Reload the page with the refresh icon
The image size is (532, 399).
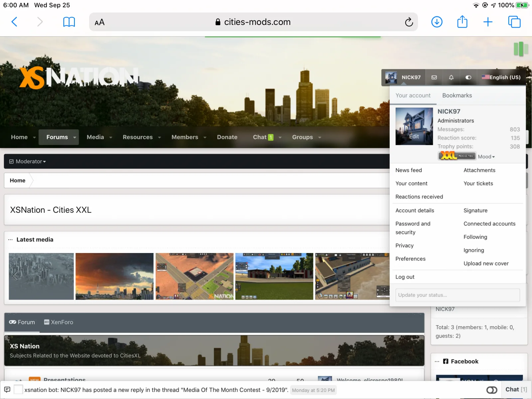(409, 22)
